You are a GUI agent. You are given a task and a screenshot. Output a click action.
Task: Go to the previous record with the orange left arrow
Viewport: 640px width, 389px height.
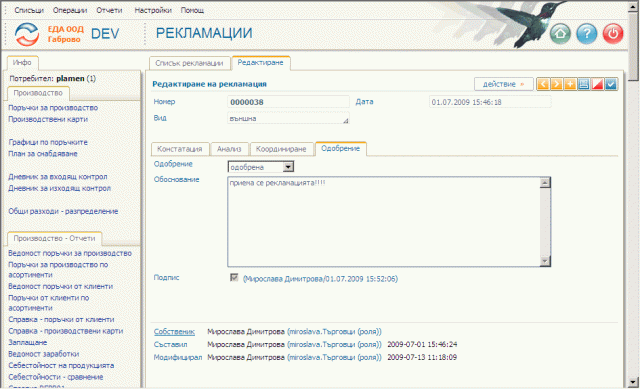click(x=543, y=84)
